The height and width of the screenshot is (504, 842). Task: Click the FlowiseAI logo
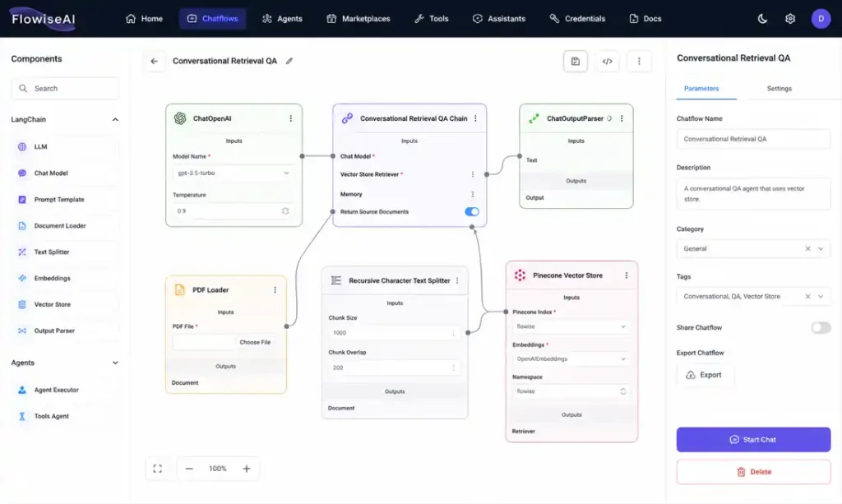pos(44,19)
